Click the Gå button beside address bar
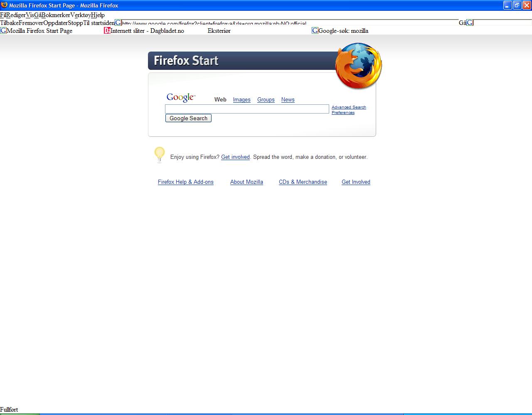Viewport: 532px width, 415px height. point(462,23)
